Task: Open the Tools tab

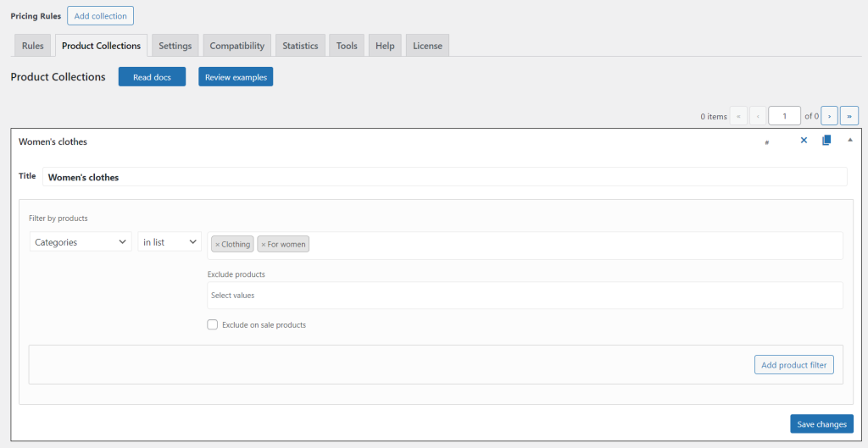Action: tap(347, 46)
